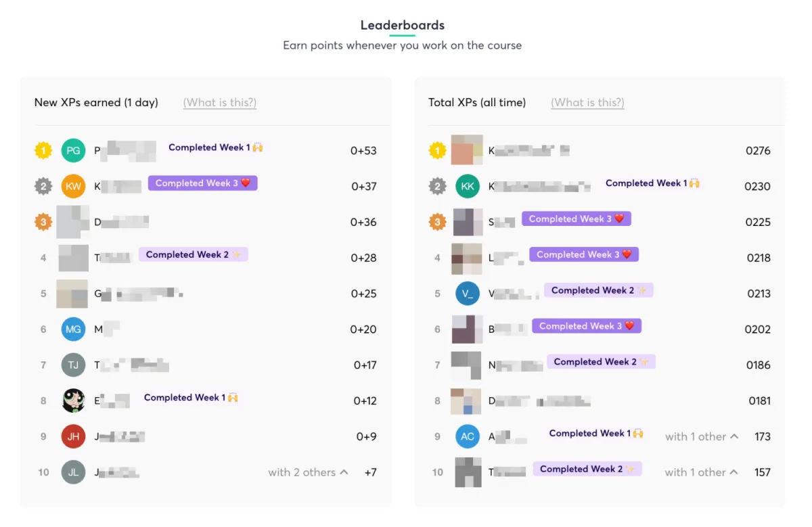Click the gold rank 1 medal in New XPs
Image resolution: width=812 pixels, height=527 pixels.
click(43, 151)
